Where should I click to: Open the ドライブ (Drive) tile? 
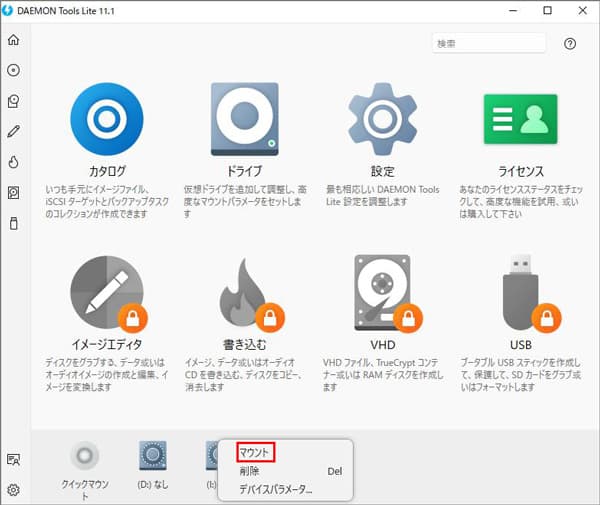(x=244, y=120)
